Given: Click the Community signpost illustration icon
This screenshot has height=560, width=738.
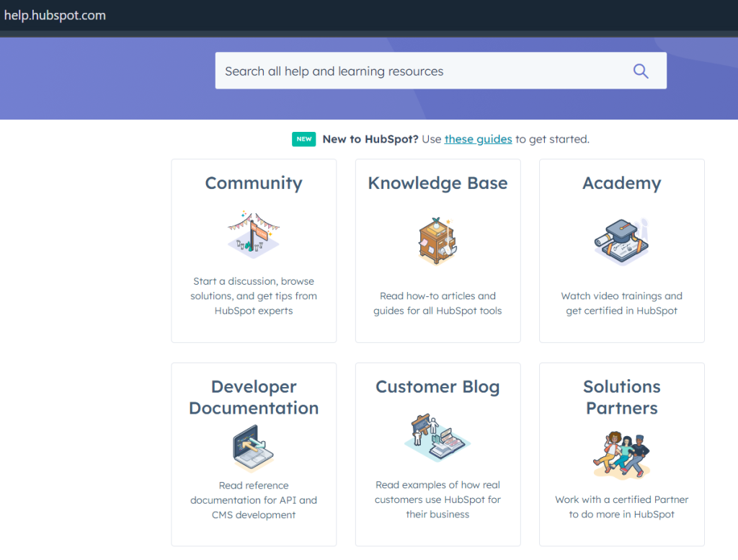Looking at the screenshot, I should (x=254, y=234).
